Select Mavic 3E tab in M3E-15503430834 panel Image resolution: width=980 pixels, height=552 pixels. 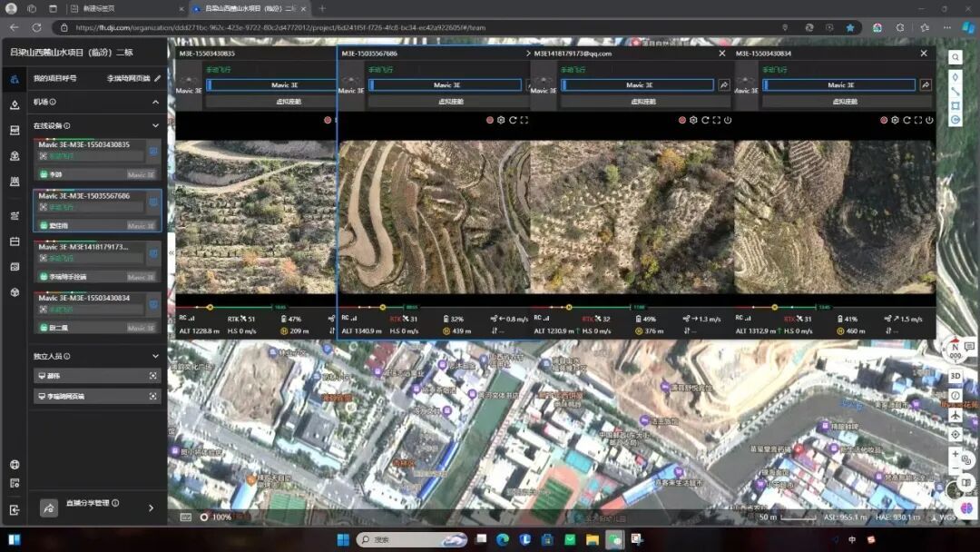point(840,85)
